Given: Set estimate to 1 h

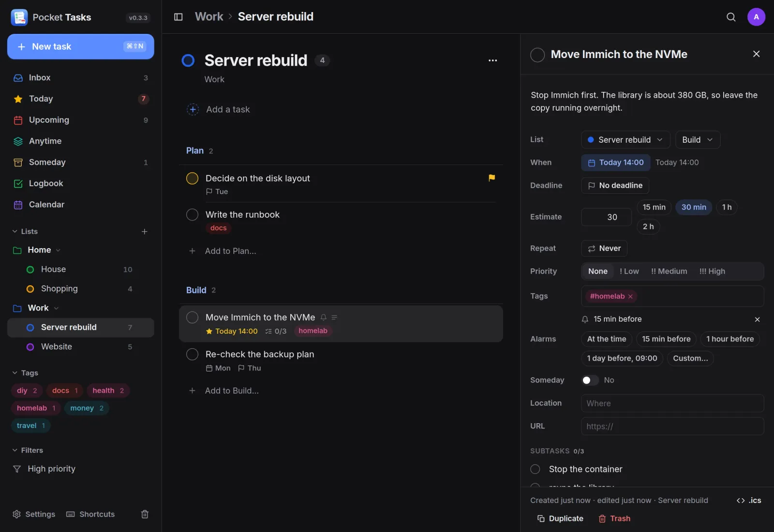Looking at the screenshot, I should point(727,207).
